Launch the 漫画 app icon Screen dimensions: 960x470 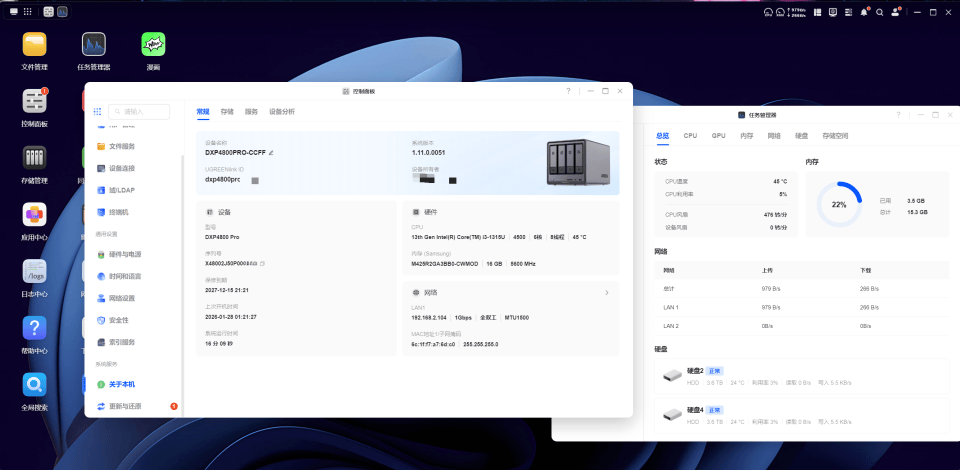[153, 45]
